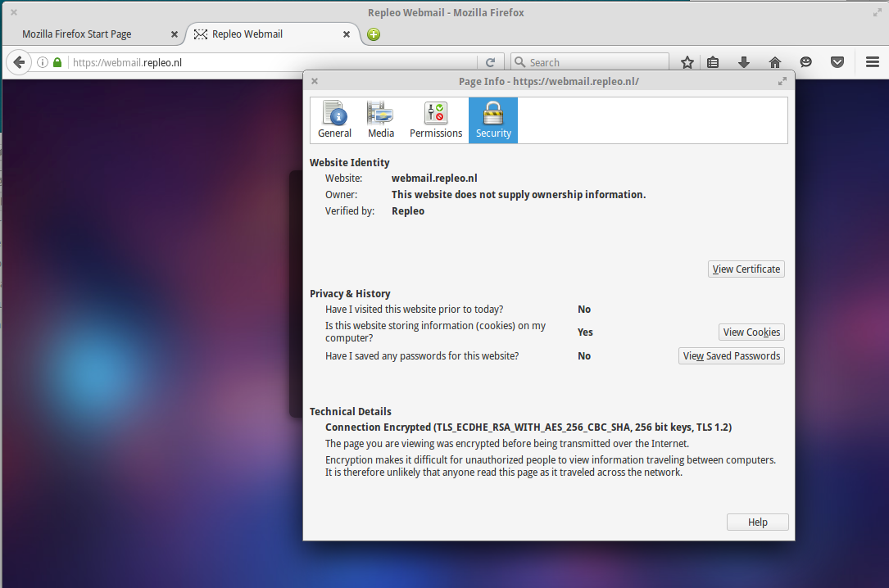Reload the page with the refresh icon
This screenshot has height=588, width=889.
[x=491, y=62]
